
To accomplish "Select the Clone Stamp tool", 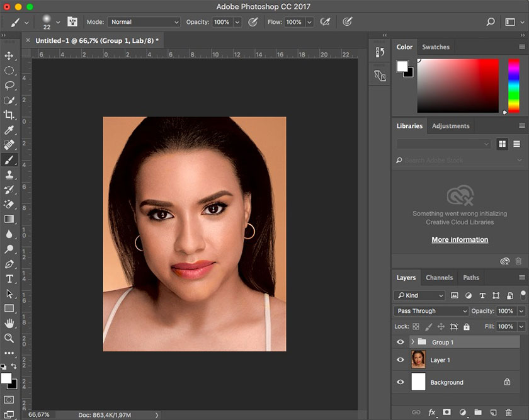I will (9, 174).
